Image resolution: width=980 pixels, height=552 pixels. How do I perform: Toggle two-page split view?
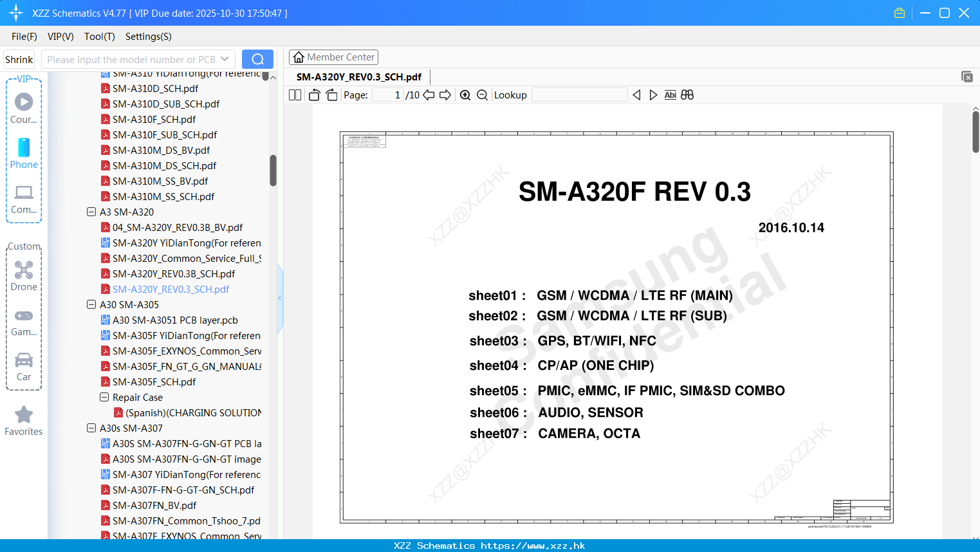click(295, 95)
